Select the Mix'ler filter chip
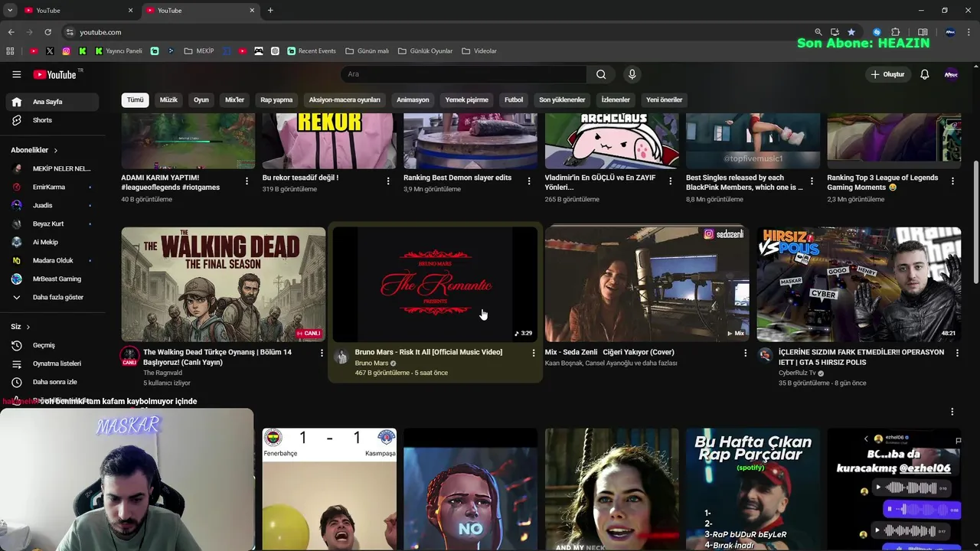 pyautogui.click(x=234, y=99)
